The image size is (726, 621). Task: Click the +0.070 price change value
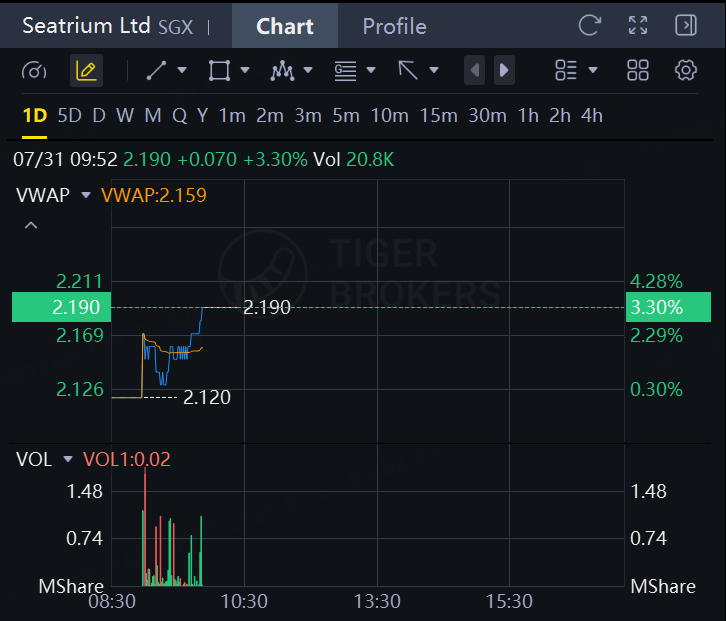207,160
